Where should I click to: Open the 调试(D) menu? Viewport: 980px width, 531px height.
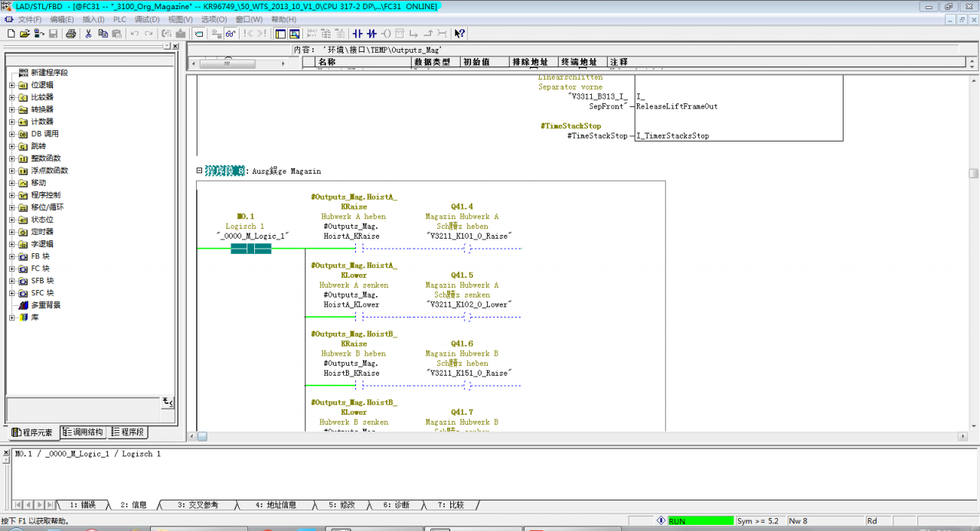point(147,19)
